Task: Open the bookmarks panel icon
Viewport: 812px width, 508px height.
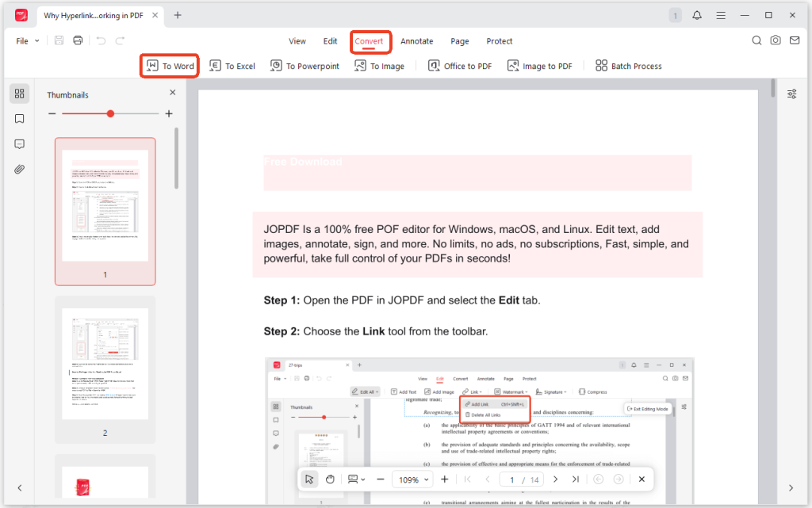Action: (20, 119)
